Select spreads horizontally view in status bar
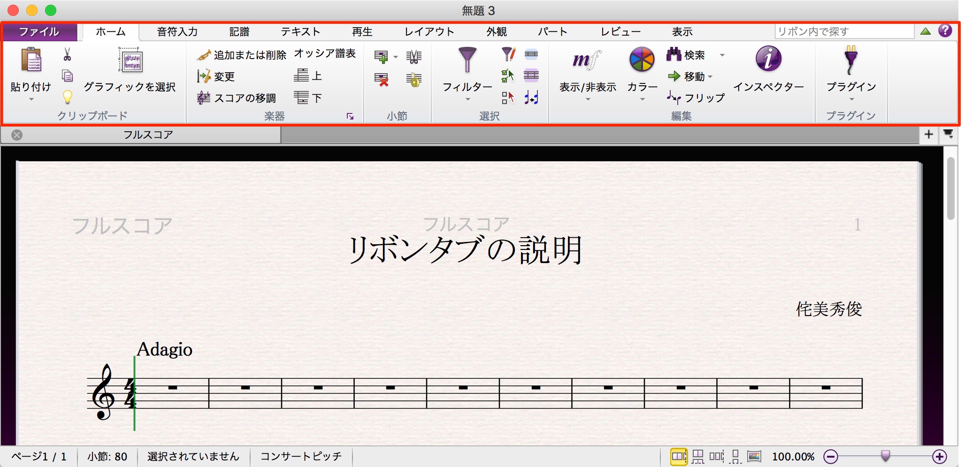Image resolution: width=980 pixels, height=467 pixels. pyautogui.click(x=679, y=456)
